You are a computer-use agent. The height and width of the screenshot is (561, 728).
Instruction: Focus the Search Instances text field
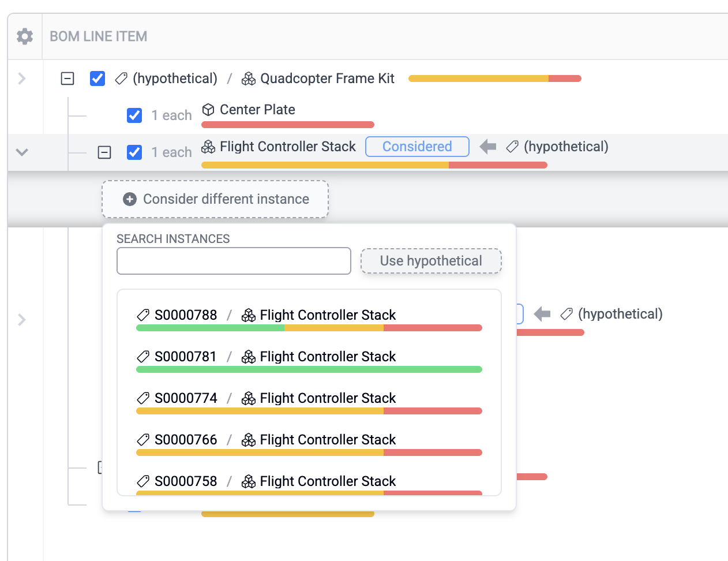234,261
